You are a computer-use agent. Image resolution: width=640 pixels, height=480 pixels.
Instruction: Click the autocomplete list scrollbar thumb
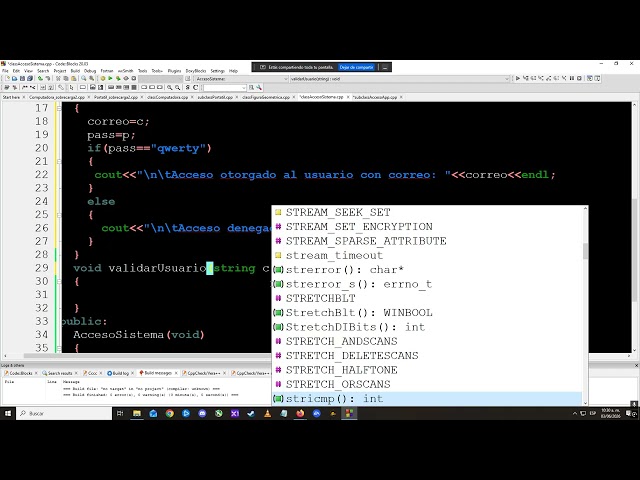[x=585, y=251]
